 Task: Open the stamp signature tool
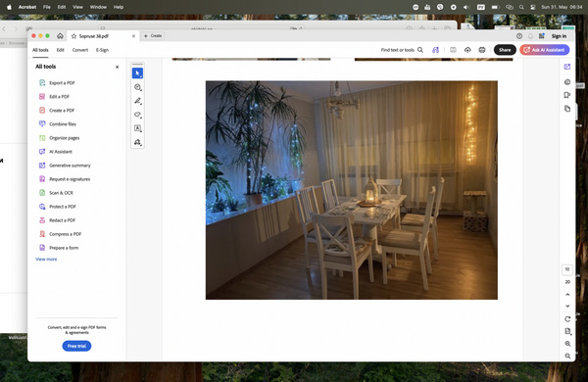point(137,142)
